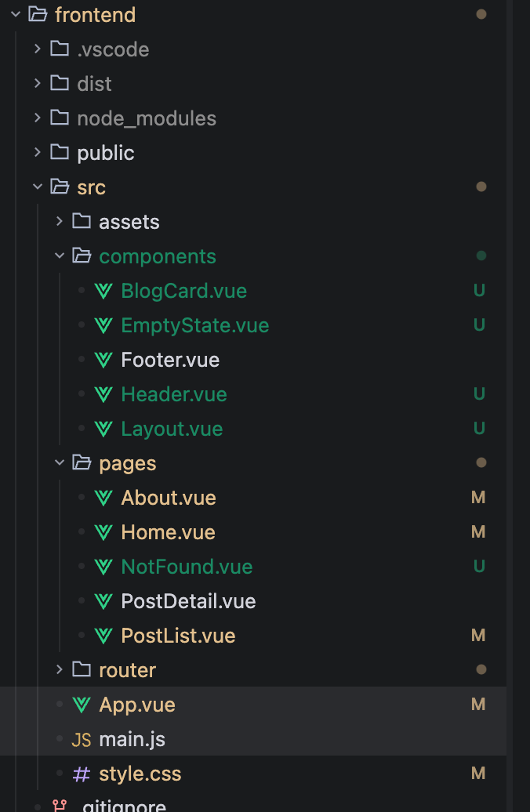Viewport: 530px width, 812px height.
Task: Expand the assets folder chevron
Action: pyautogui.click(x=59, y=221)
